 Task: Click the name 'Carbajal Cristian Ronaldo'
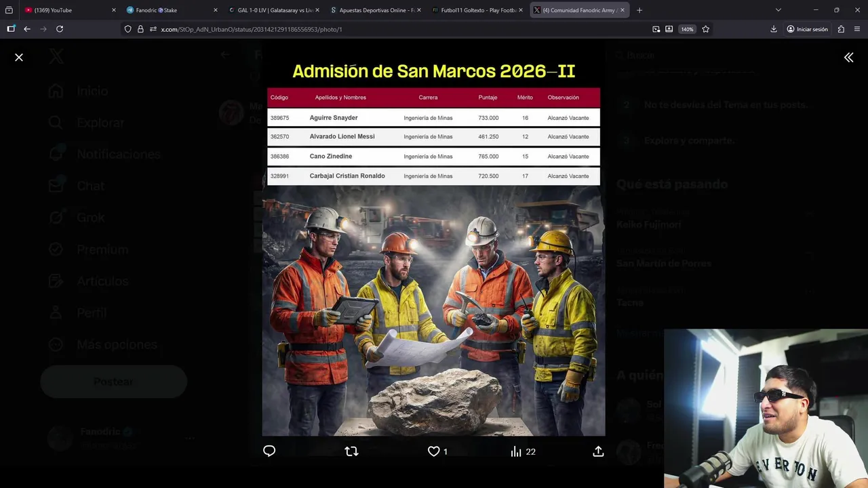pyautogui.click(x=347, y=176)
